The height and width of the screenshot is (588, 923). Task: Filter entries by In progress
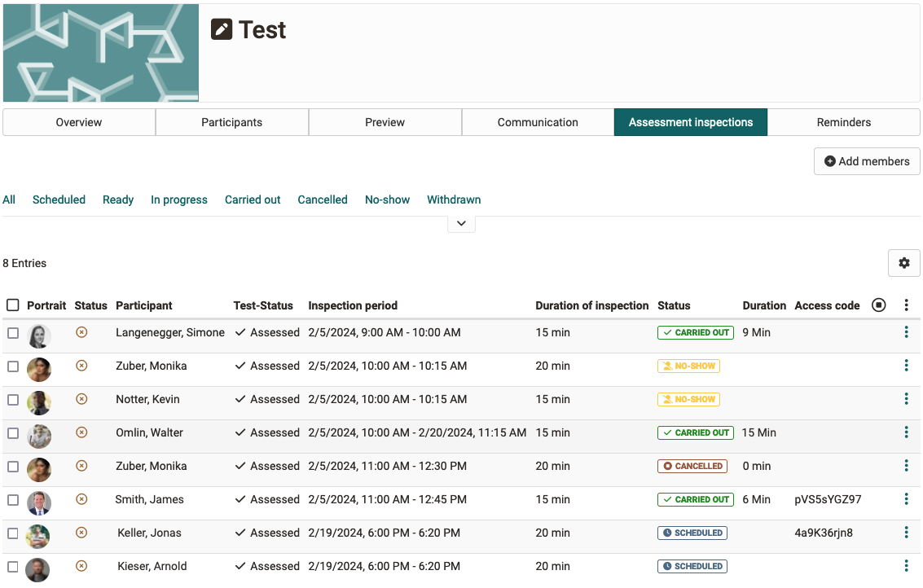(x=179, y=200)
